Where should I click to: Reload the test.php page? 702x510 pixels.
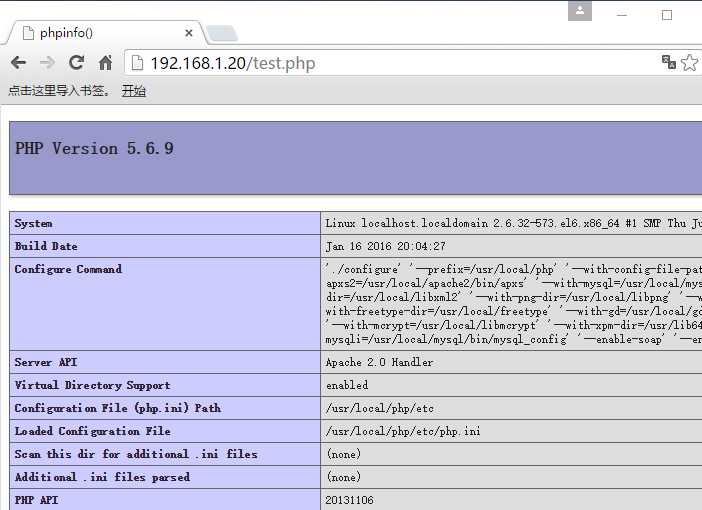77,63
